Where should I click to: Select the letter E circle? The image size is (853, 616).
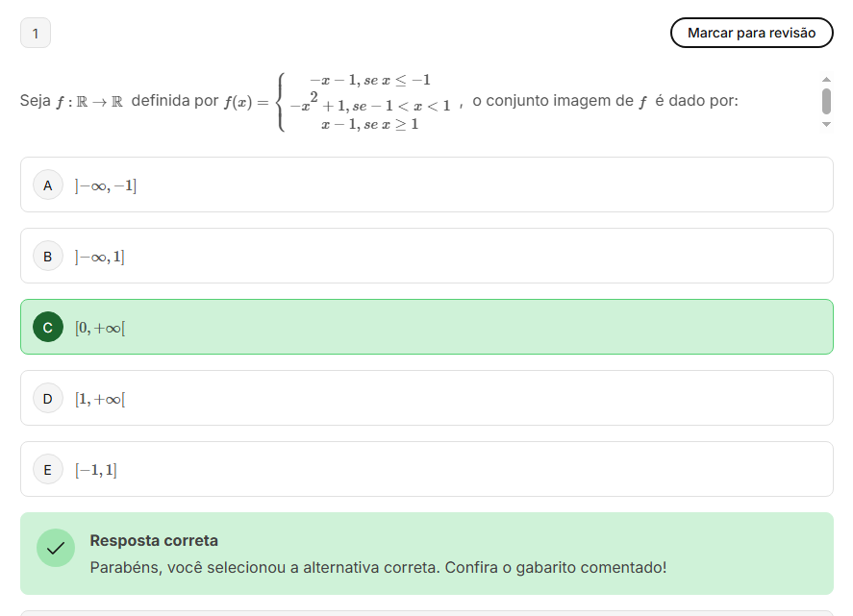coord(48,469)
